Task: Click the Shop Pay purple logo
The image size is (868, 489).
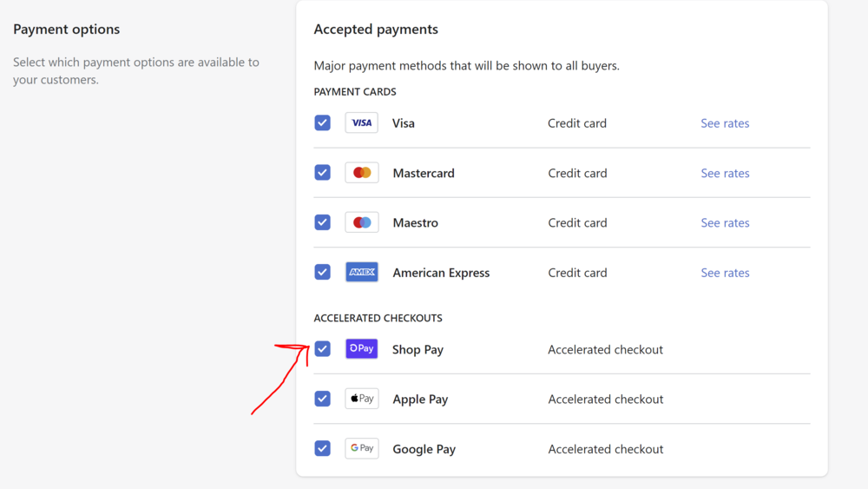Action: (x=361, y=349)
